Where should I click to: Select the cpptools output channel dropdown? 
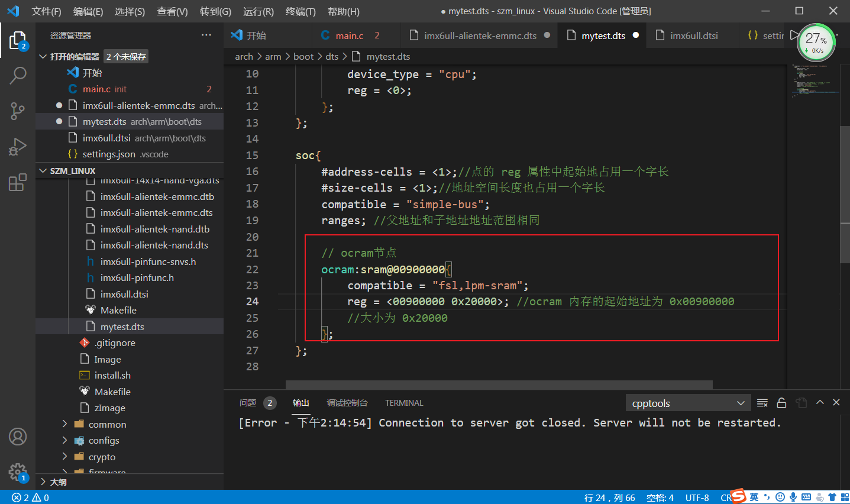tap(688, 403)
